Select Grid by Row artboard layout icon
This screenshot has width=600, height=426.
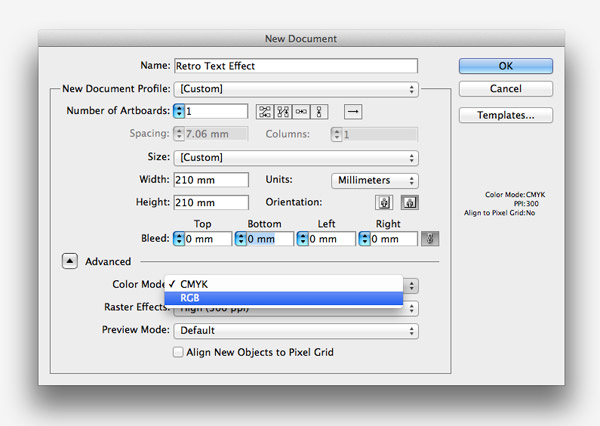(x=265, y=112)
